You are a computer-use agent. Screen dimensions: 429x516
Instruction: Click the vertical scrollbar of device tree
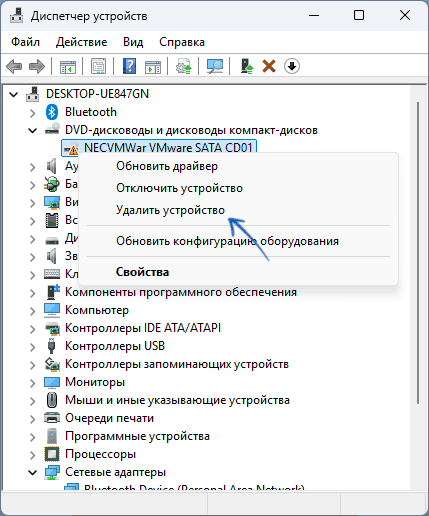pos(419,252)
